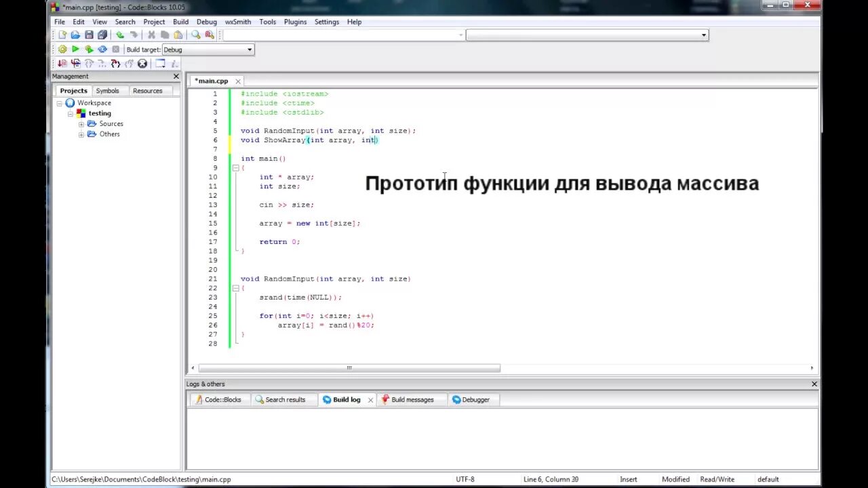Undo last edit using green arrow icon
Viewport: 868px width, 488px height.
120,35
